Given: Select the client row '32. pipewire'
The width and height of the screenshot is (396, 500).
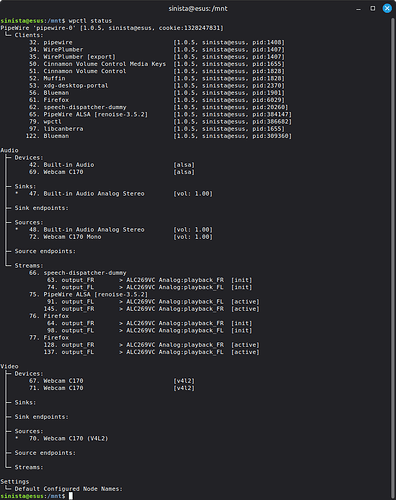Looking at the screenshot, I should (x=157, y=42).
